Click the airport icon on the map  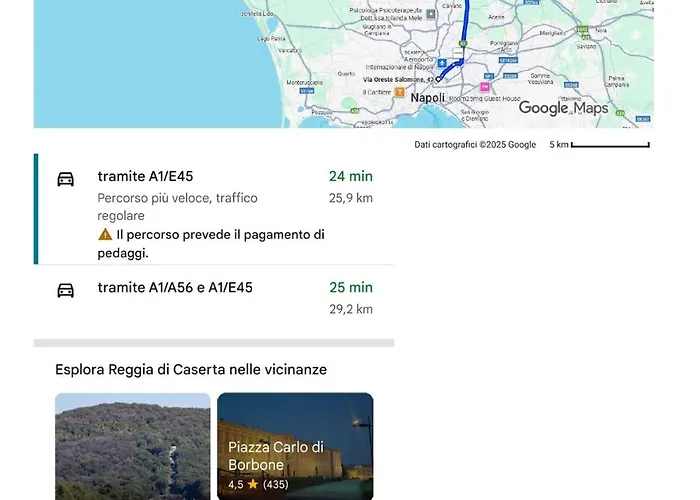[442, 62]
